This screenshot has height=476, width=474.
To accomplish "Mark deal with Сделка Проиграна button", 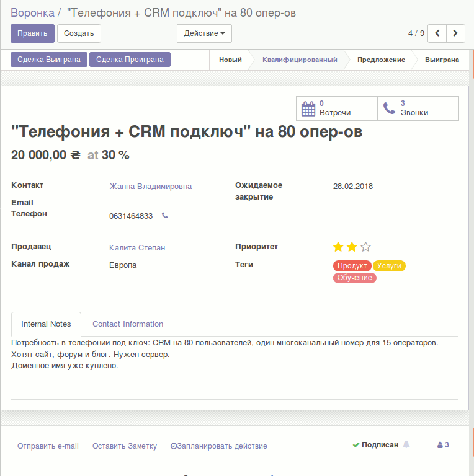I will (130, 59).
